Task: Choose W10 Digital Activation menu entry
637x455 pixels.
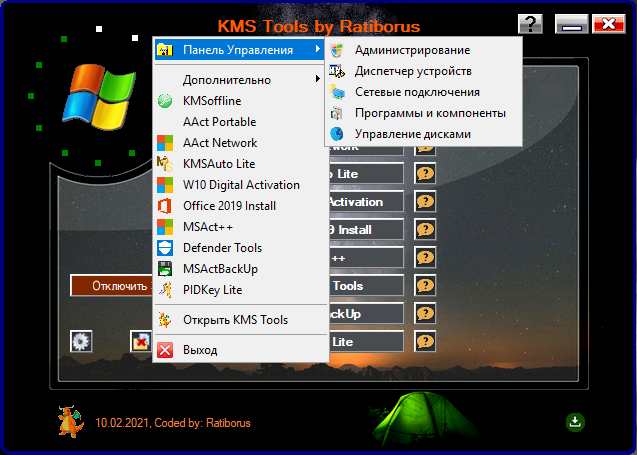Action: point(241,185)
